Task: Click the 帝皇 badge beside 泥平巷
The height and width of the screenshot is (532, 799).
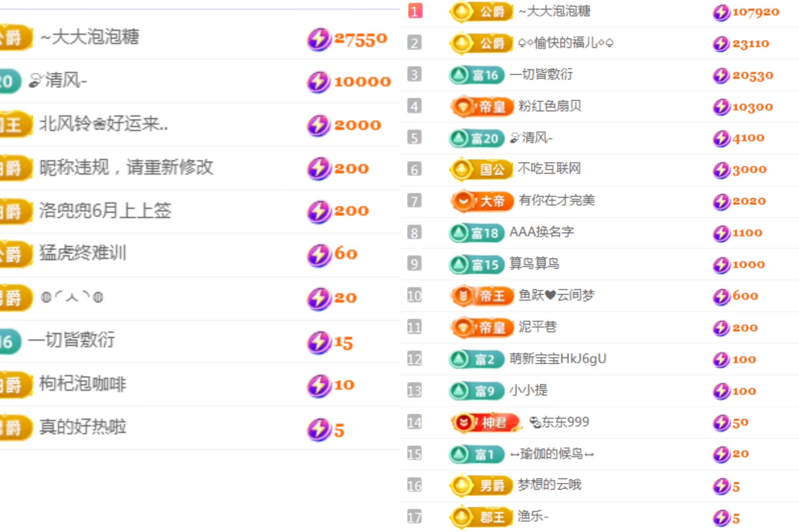Action: click(x=482, y=327)
